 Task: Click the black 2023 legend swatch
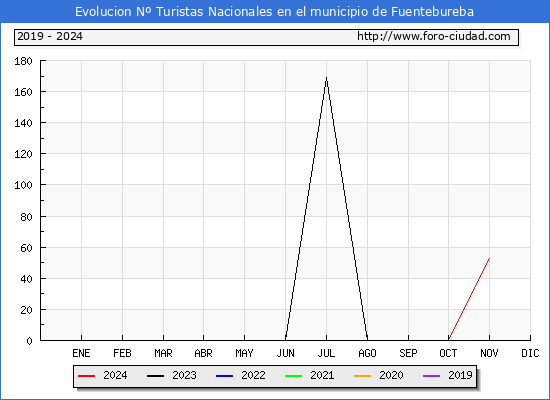coord(155,376)
